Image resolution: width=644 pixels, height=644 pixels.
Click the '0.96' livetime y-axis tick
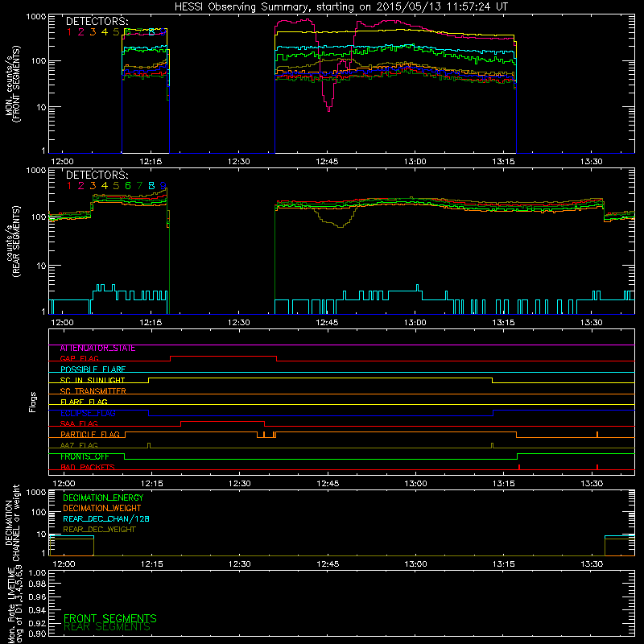point(37,597)
